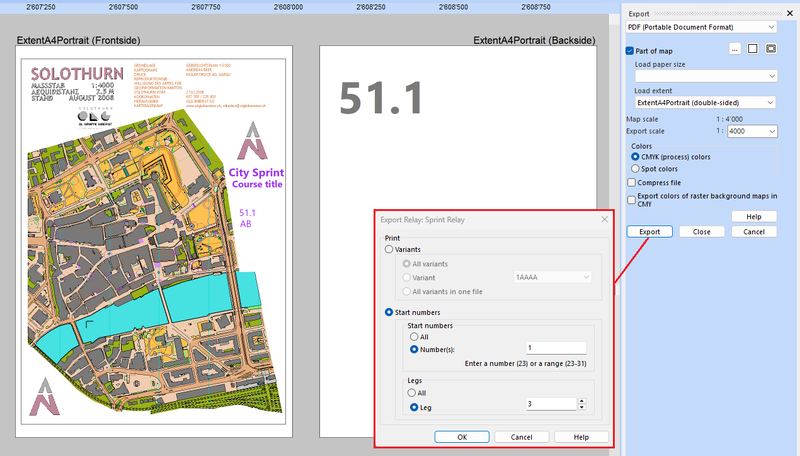The width and height of the screenshot is (800, 456).
Task: Click the Close button in Export panel
Action: [702, 232]
